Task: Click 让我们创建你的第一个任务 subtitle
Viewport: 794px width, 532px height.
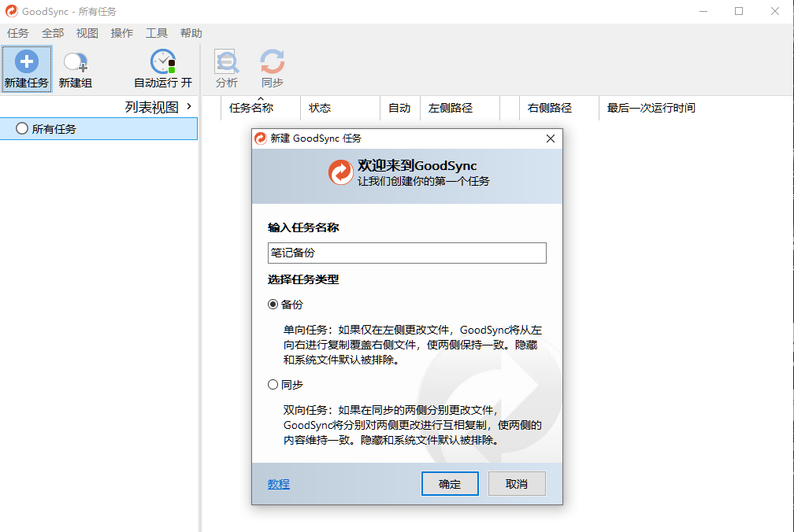Action: (x=424, y=181)
